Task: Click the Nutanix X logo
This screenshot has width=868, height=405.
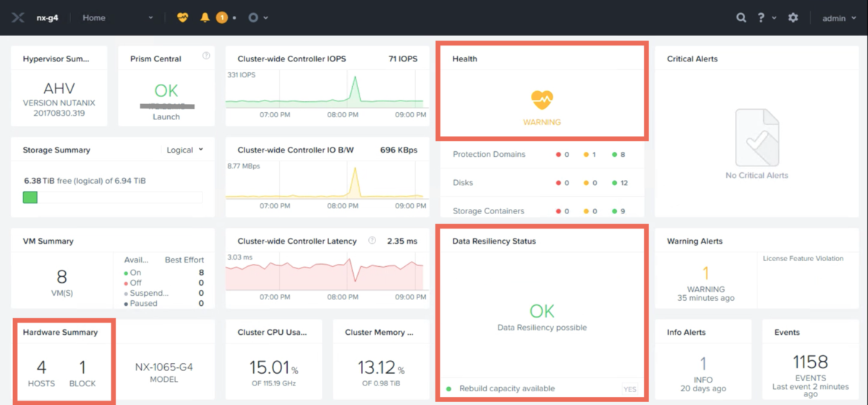Action: (20, 17)
